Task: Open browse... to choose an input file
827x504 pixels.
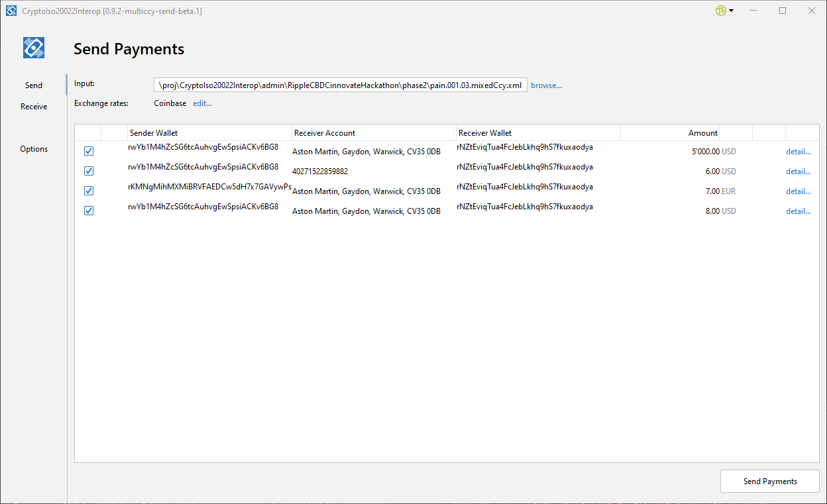Action: (x=546, y=85)
